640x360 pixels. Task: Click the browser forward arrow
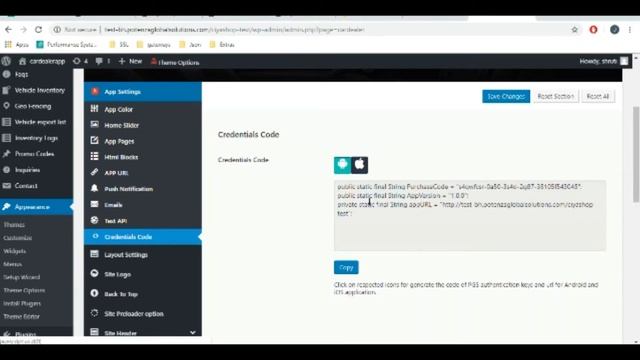[x=23, y=29]
